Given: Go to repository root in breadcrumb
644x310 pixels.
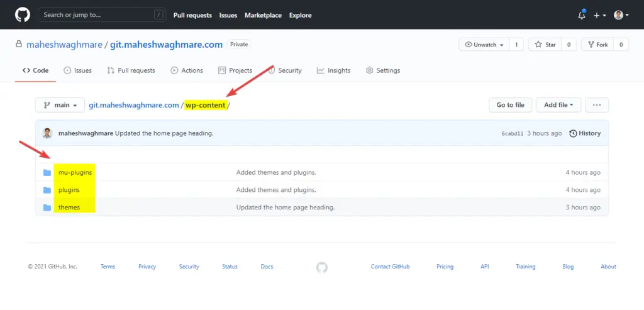Looking at the screenshot, I should 134,105.
